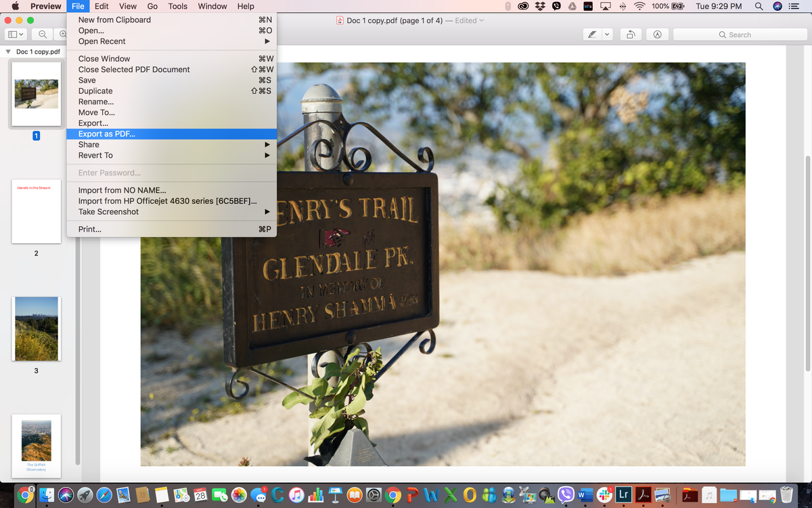This screenshot has width=812, height=508.
Task: Click in the toolbar Search field
Action: click(738, 35)
